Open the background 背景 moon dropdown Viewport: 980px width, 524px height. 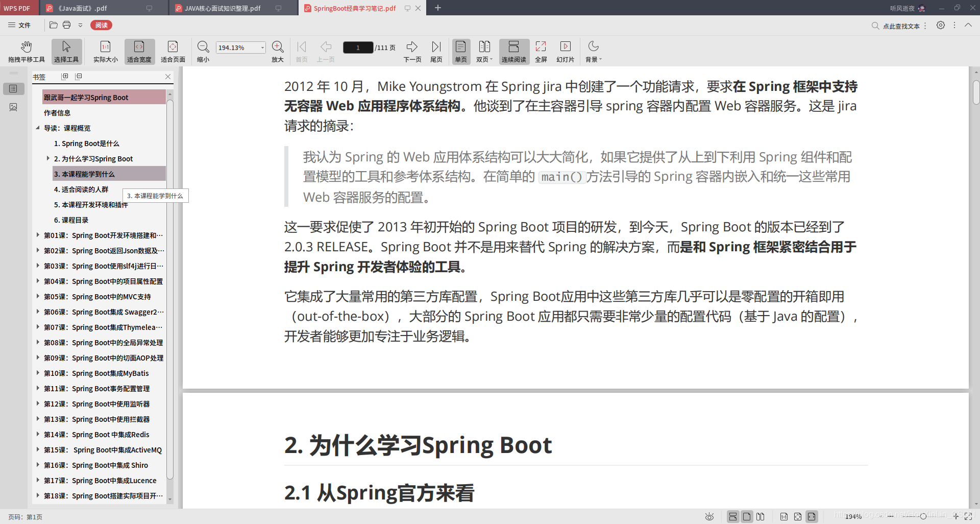[x=594, y=52]
